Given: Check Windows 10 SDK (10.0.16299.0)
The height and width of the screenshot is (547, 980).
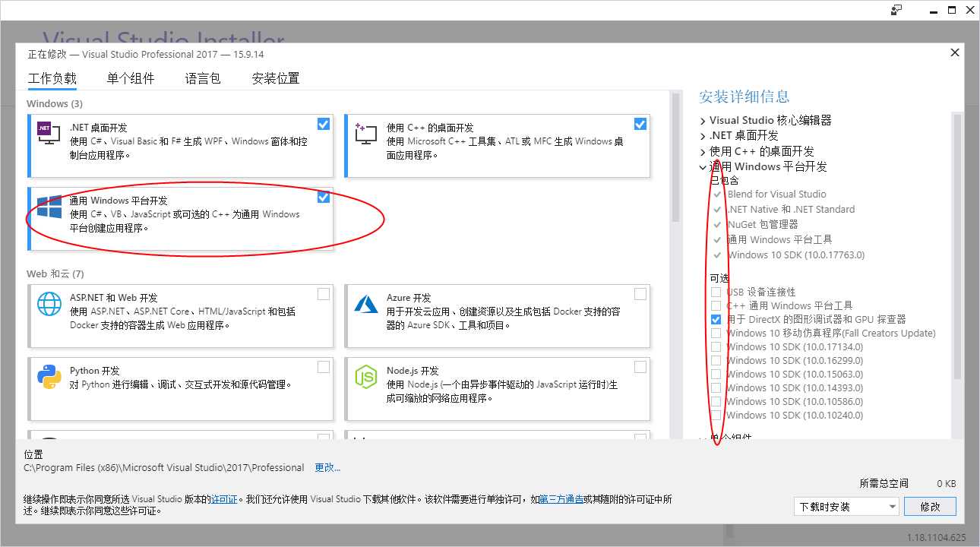Looking at the screenshot, I should (716, 360).
